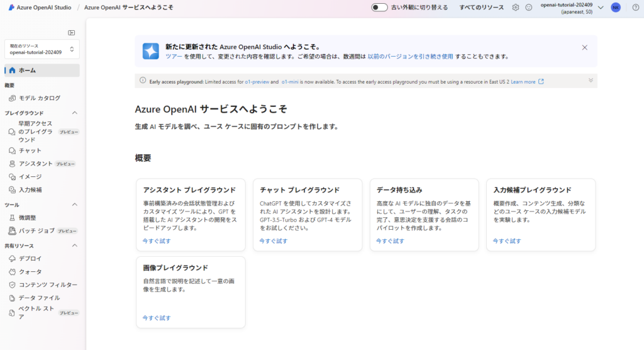Click 以前のバージョンを引き続き使用 link
The image size is (644, 350).
point(410,57)
